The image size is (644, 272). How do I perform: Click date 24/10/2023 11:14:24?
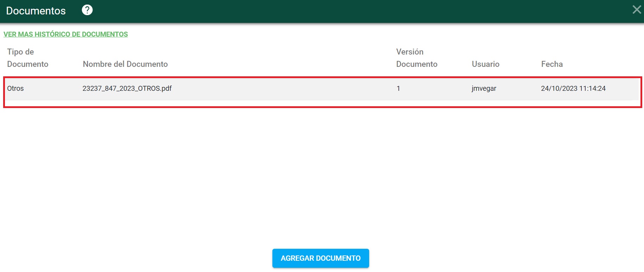pos(573,88)
